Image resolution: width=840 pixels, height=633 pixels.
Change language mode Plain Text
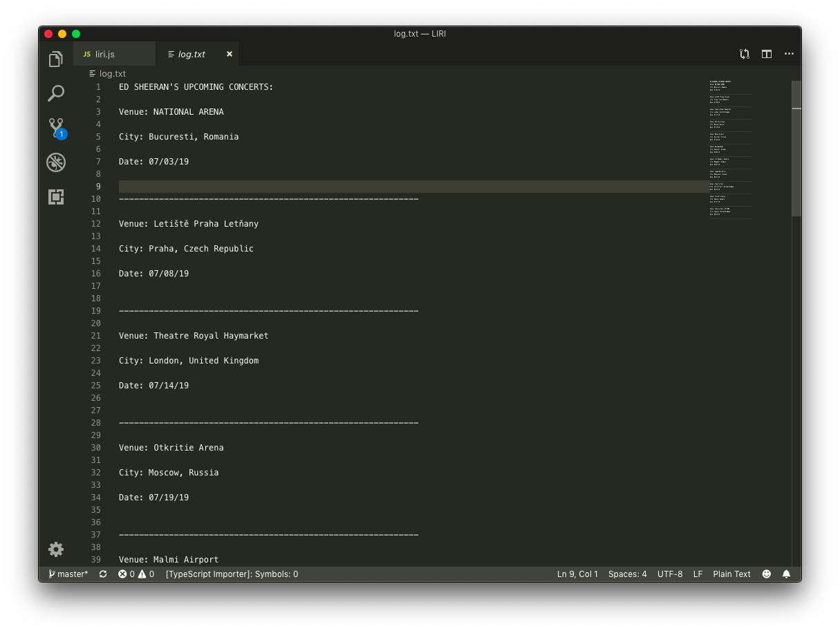pos(731,574)
